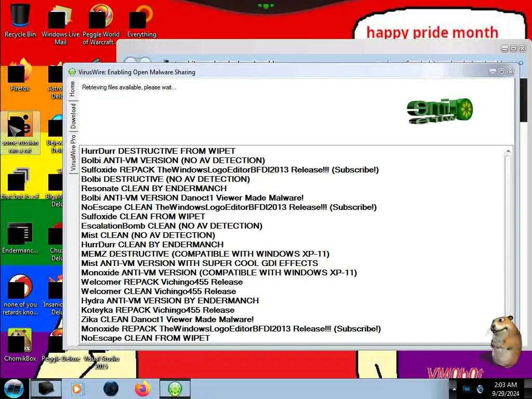Select 'some russian ran a rat' icon

click(20, 132)
